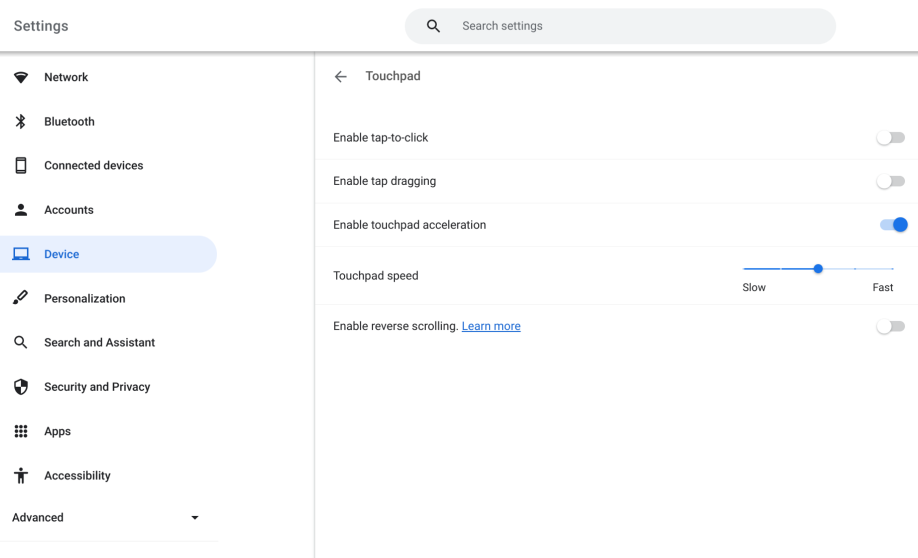Open the Learn more link
918x558 pixels.
click(x=491, y=326)
